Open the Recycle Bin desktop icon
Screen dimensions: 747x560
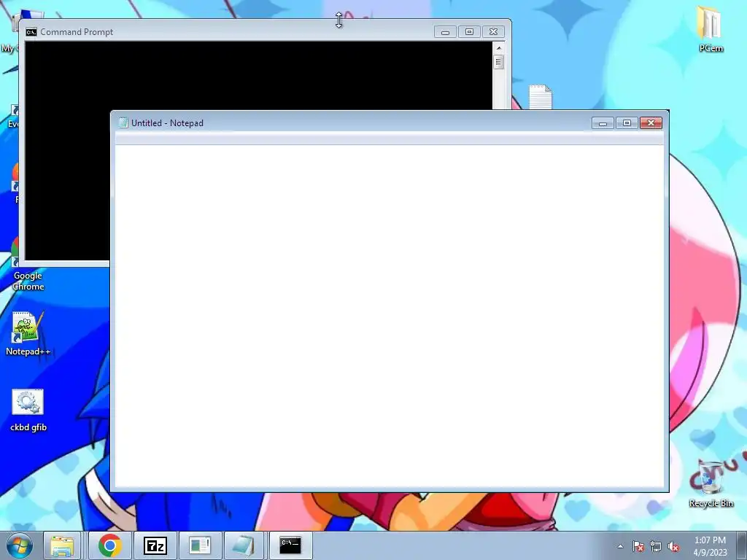tap(711, 483)
